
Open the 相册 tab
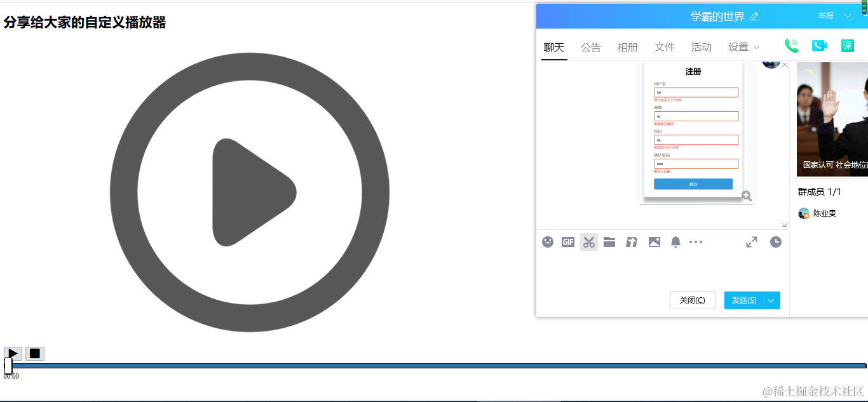tap(628, 48)
